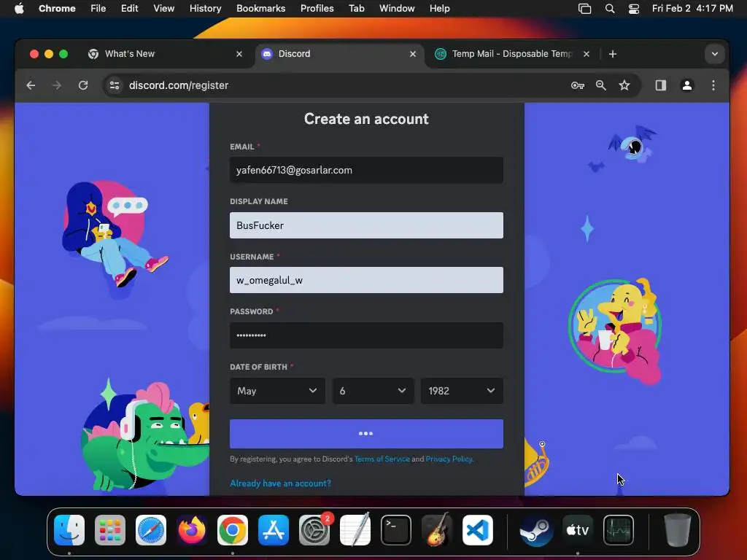Image resolution: width=747 pixels, height=560 pixels.
Task: Open App Store from the Dock
Action: (x=274, y=530)
